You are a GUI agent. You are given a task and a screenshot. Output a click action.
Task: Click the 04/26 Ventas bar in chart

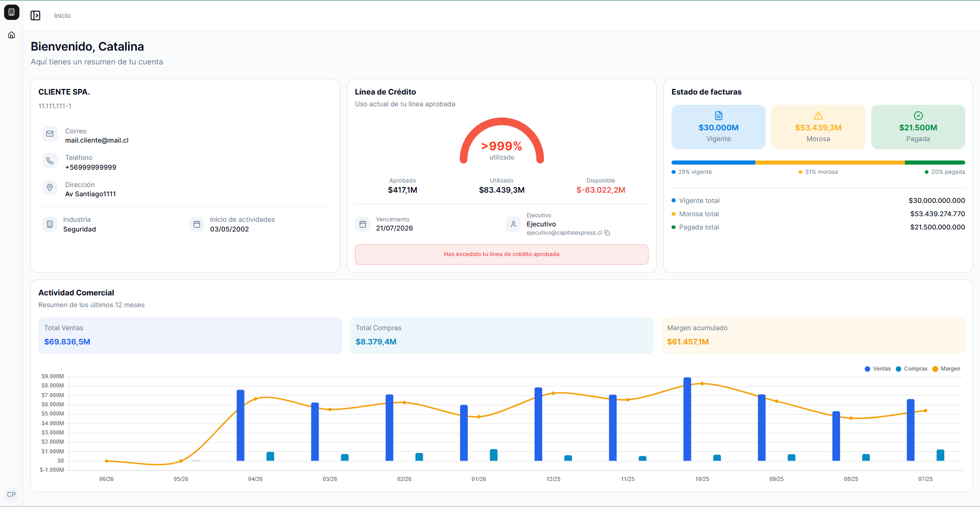[x=241, y=425]
